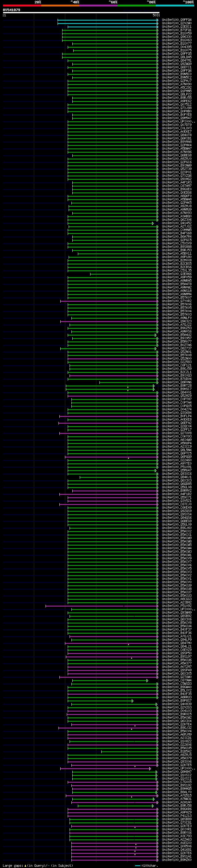
Task: Select the UniRef100_A7NV90 label
Action: coord(176,84)
